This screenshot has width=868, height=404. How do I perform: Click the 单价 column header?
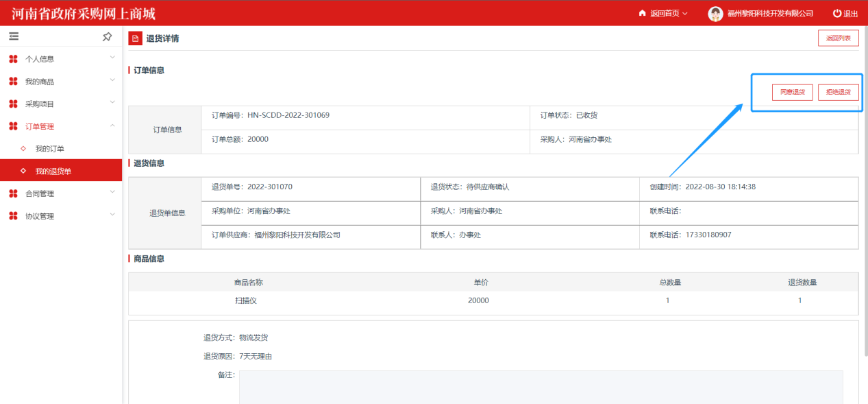tap(481, 282)
